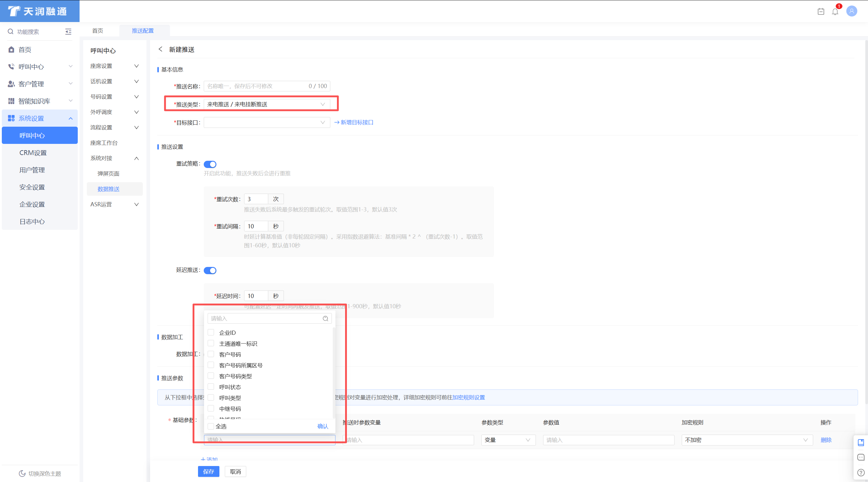Open the chat icon in floating toolbar
Viewport: 868px width, 482px height.
pyautogui.click(x=861, y=457)
